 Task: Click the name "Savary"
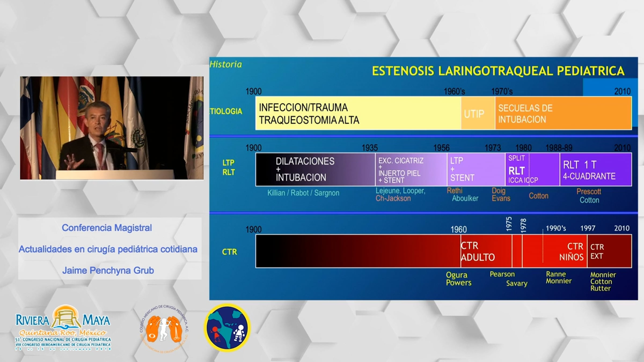(517, 283)
